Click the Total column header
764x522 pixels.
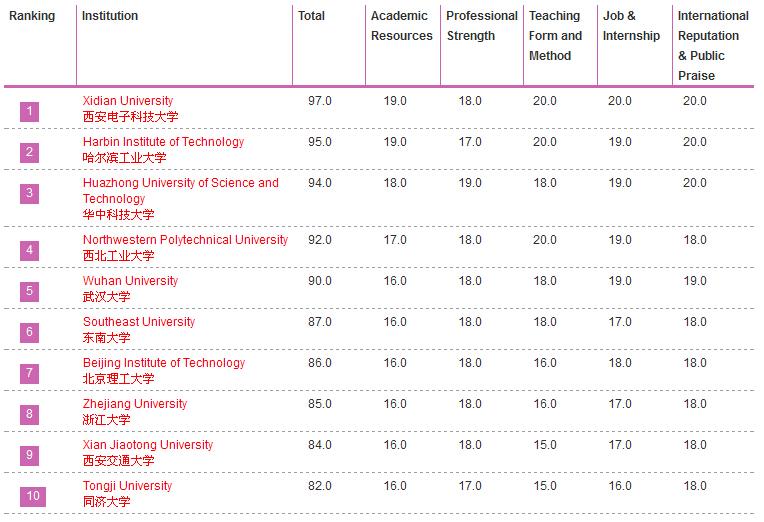coord(311,16)
